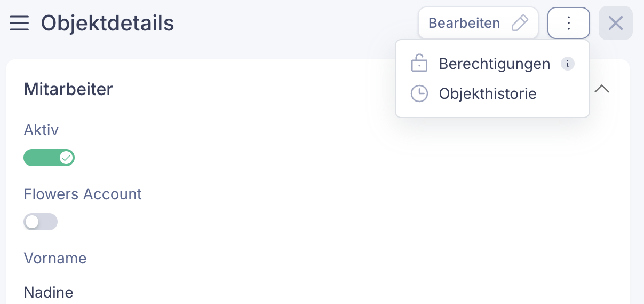
Task: Click the info icon beside Berechtigungen
Action: 568,64
